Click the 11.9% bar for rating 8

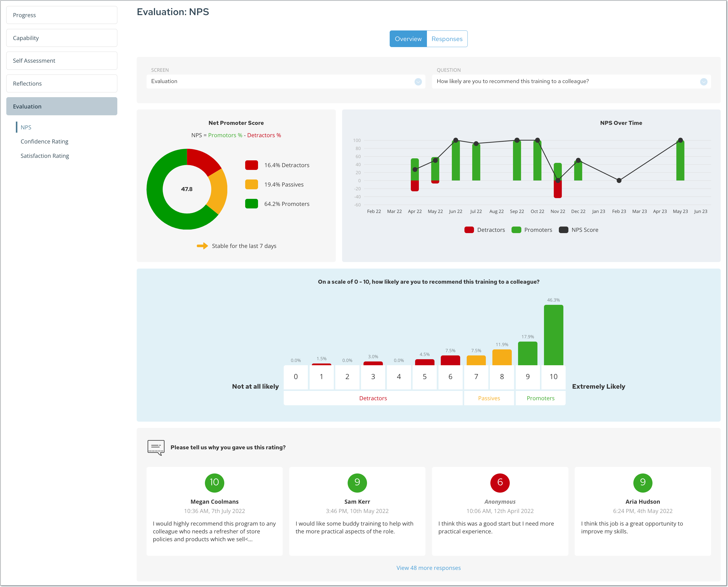tap(502, 357)
